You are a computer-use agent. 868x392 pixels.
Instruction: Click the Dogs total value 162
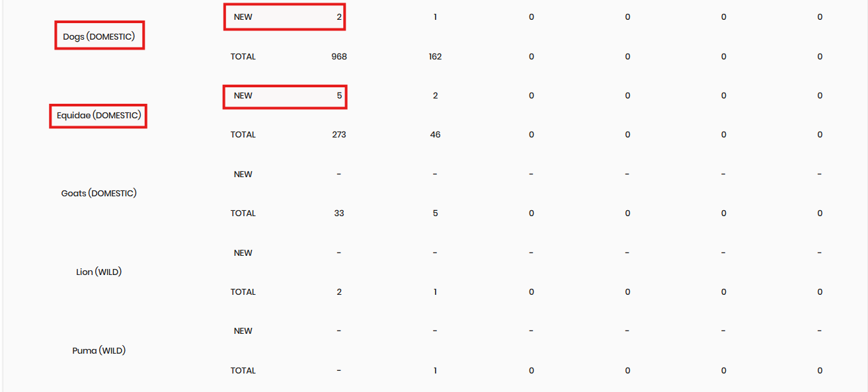tap(435, 57)
